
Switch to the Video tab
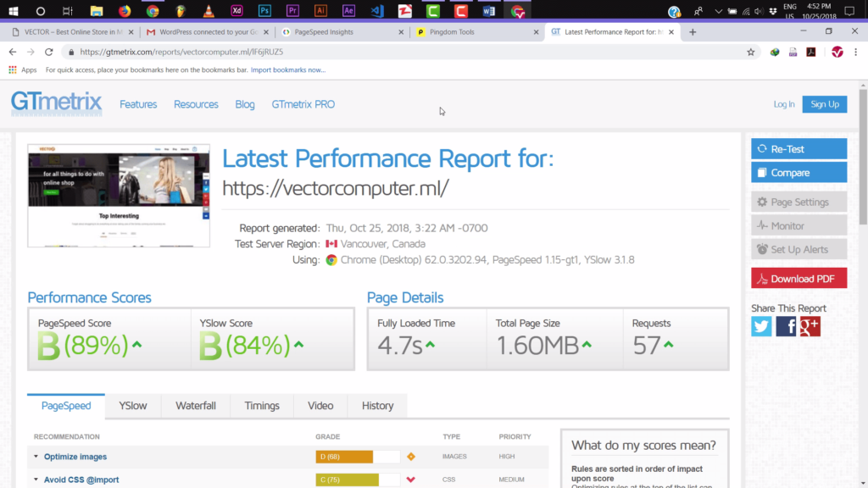[320, 406]
